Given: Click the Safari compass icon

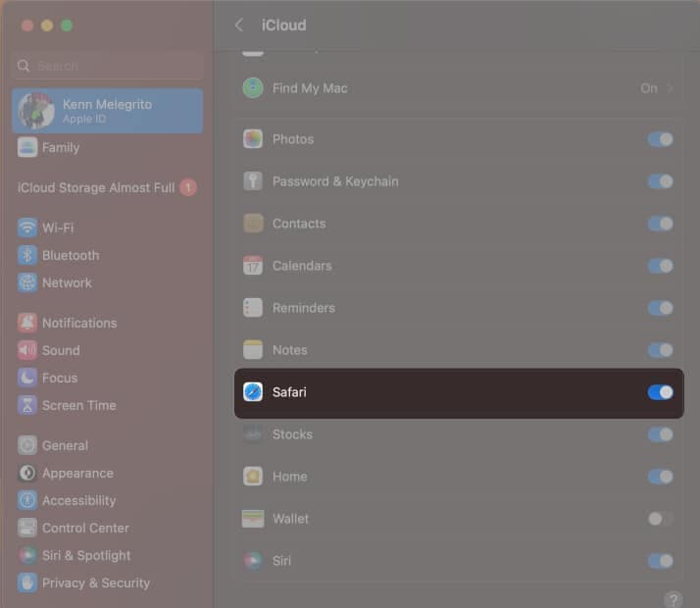Looking at the screenshot, I should [x=253, y=392].
